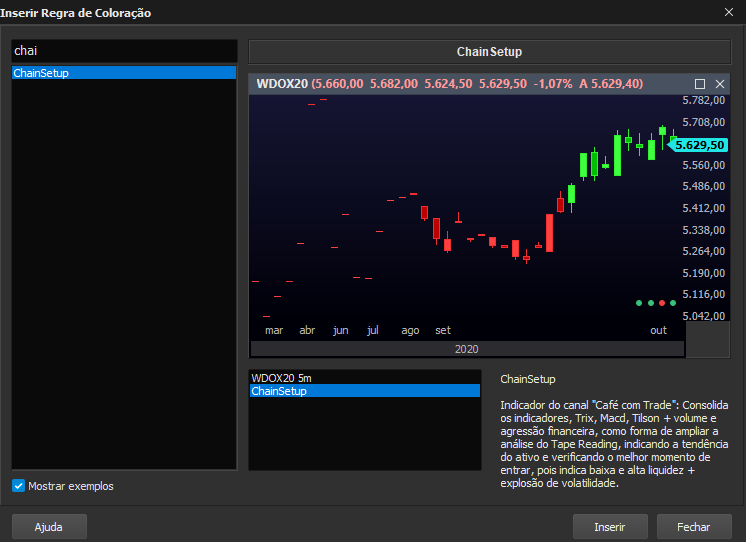Select ChainSetup in the examples list

click(364, 391)
